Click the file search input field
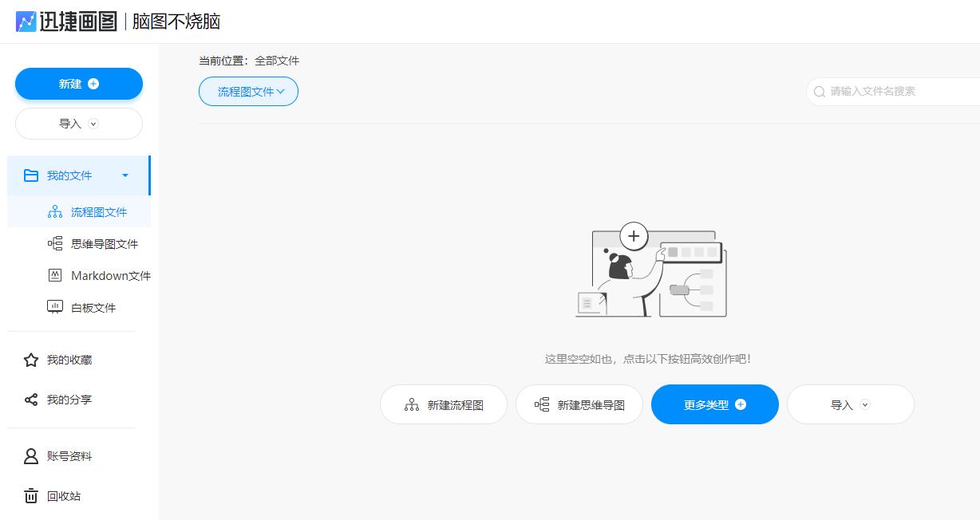980x520 pixels. [886, 91]
